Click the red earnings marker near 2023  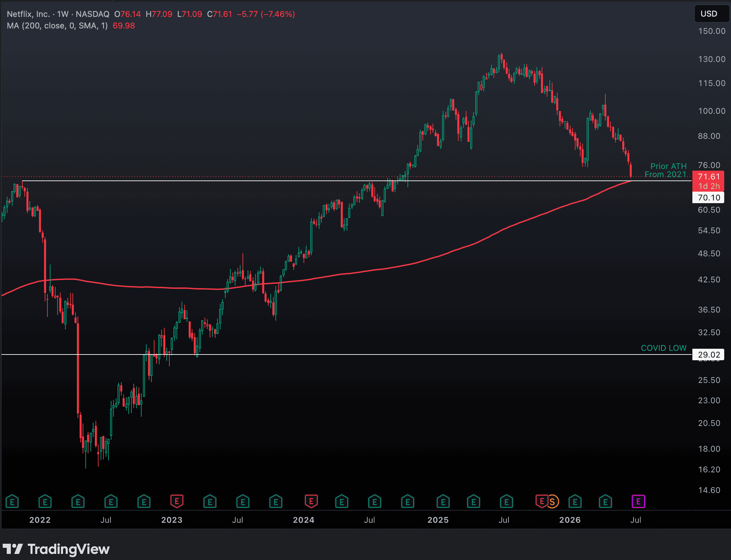point(176,501)
